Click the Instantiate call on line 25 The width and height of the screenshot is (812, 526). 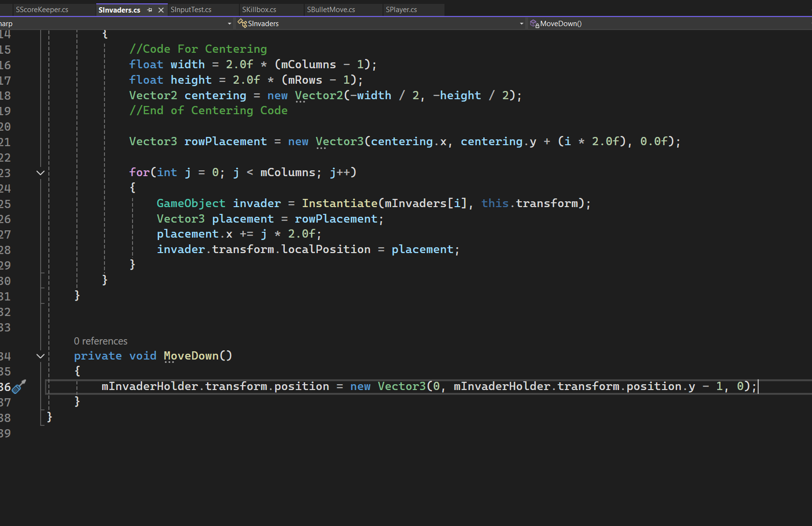click(x=340, y=204)
